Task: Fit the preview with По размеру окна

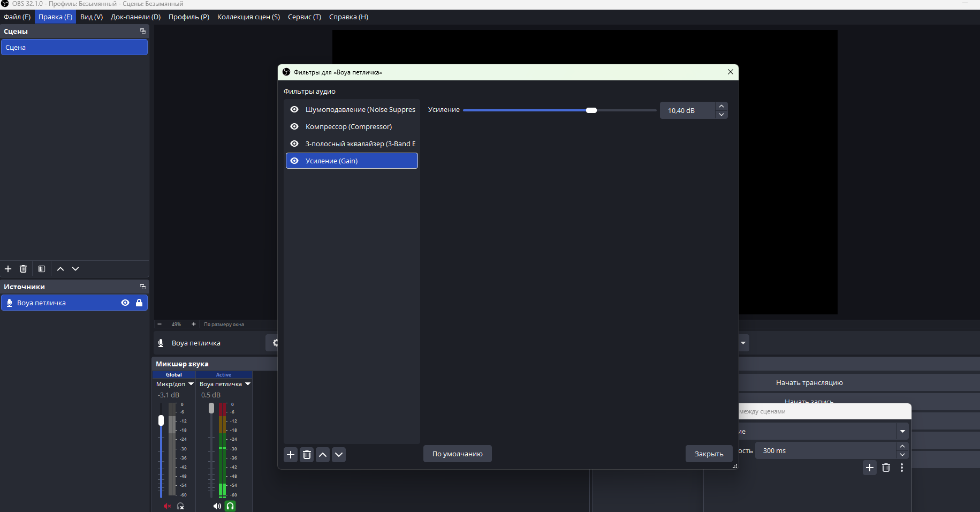Action: pos(224,324)
